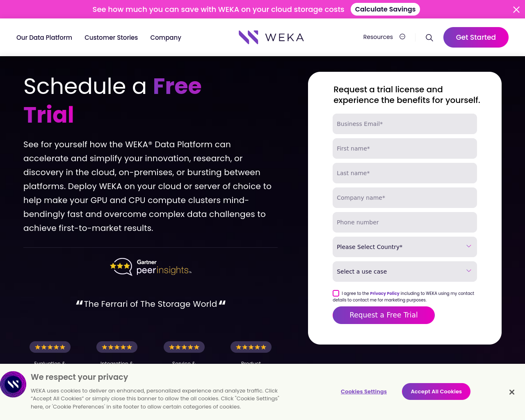Open the Select a use case dropdown
This screenshot has width=525, height=420.
click(x=405, y=272)
